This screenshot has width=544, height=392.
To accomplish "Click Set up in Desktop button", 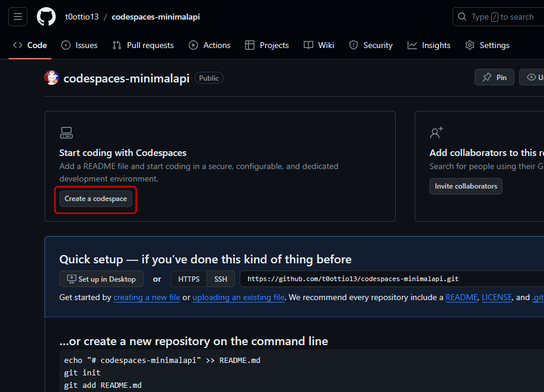I will (x=101, y=279).
